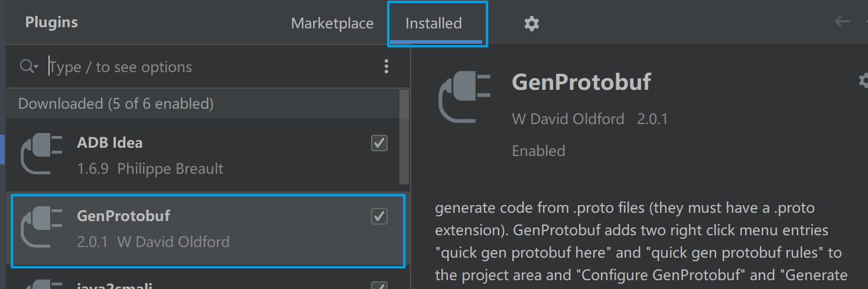The width and height of the screenshot is (868, 289).
Task: Click the back navigation arrow
Action: pyautogui.click(x=841, y=22)
